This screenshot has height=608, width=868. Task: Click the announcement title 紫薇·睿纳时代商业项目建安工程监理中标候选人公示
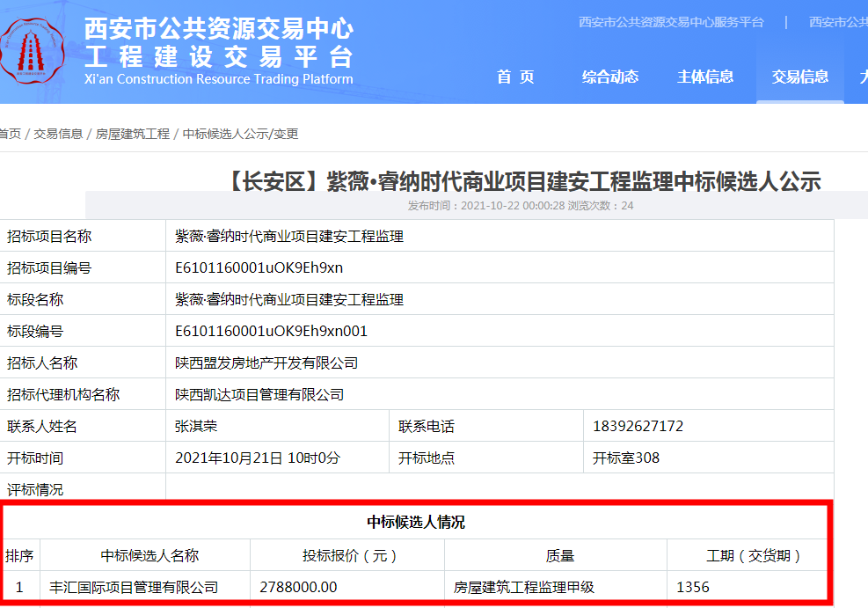coord(523,181)
